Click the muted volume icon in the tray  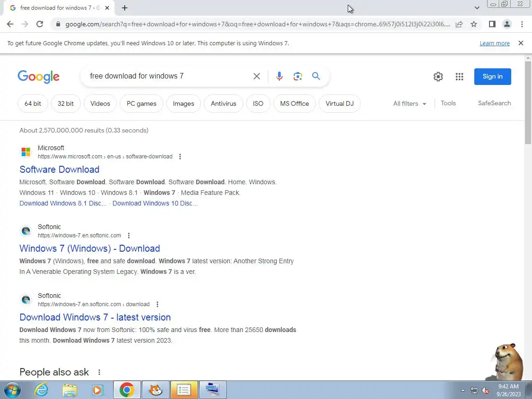coord(485,391)
